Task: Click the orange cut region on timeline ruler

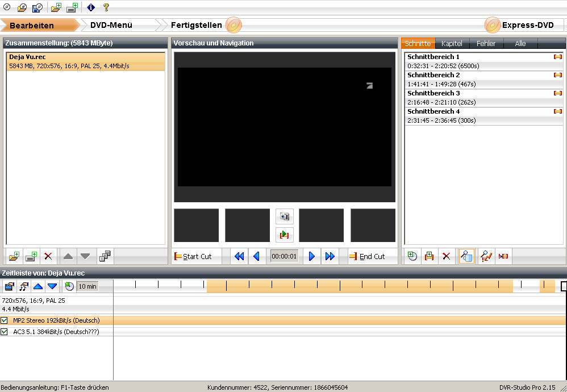Action: (358, 286)
